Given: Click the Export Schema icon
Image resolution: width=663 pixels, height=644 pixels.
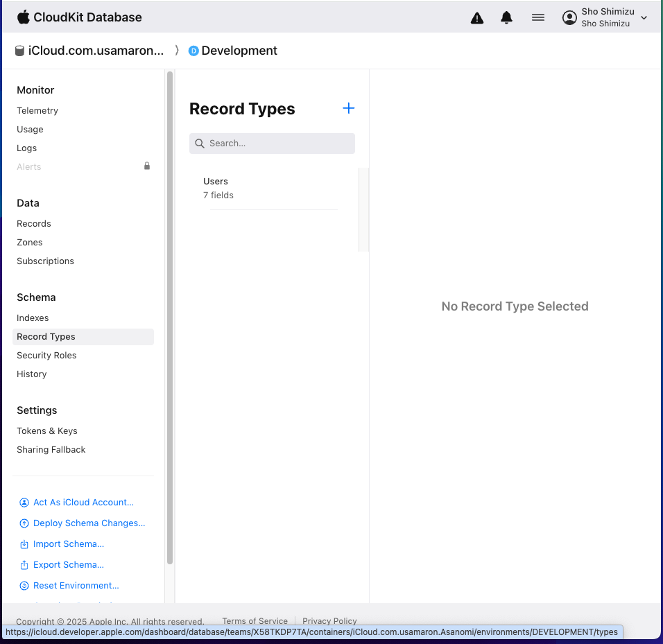Looking at the screenshot, I should (x=24, y=565).
